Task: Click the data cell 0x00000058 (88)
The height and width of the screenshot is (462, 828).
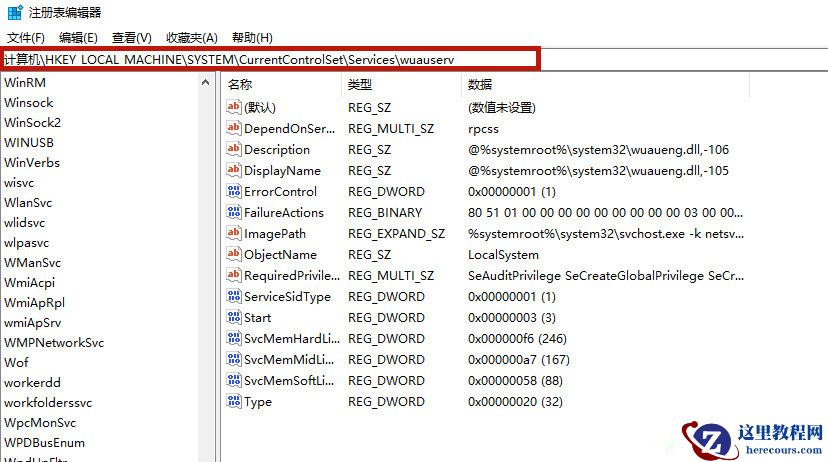Action: point(515,381)
